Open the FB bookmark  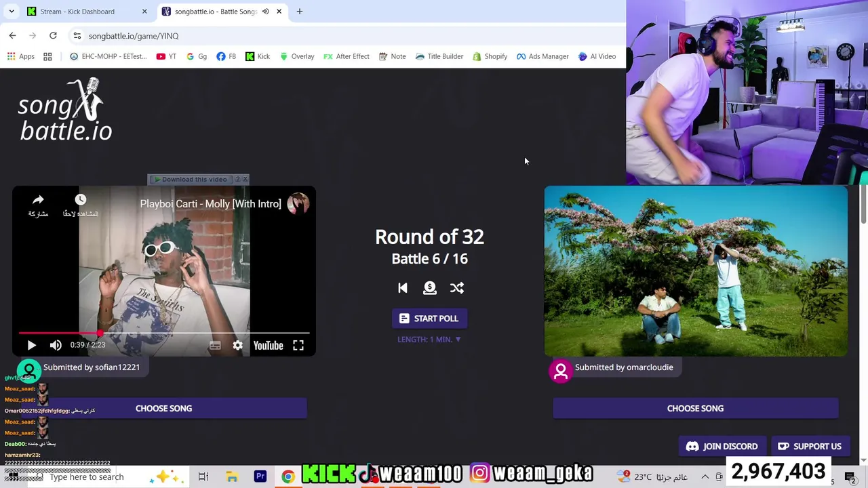click(x=226, y=56)
